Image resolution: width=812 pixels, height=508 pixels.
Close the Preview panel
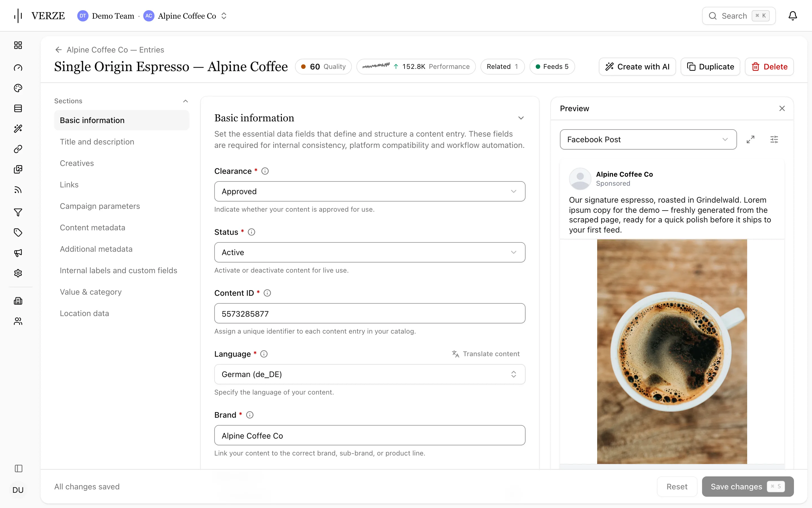coord(782,109)
